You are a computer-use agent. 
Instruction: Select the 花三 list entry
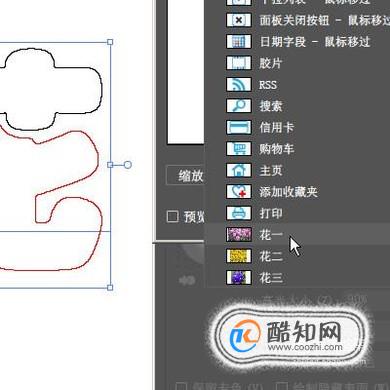[298, 277]
